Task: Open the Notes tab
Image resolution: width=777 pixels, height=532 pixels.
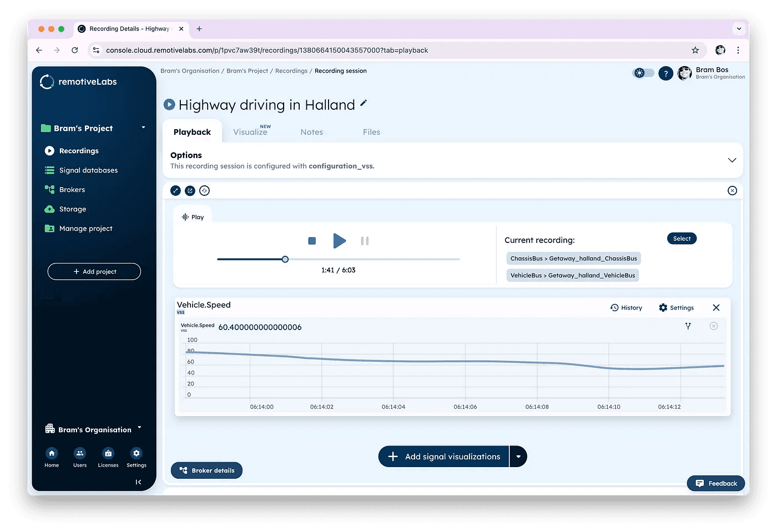Action: coord(311,131)
